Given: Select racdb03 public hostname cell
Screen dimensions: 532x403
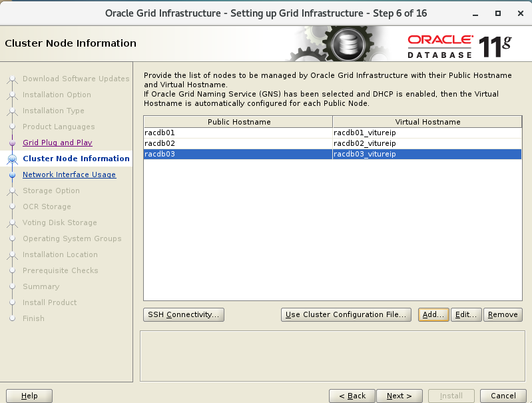Looking at the screenshot, I should click(238, 154).
